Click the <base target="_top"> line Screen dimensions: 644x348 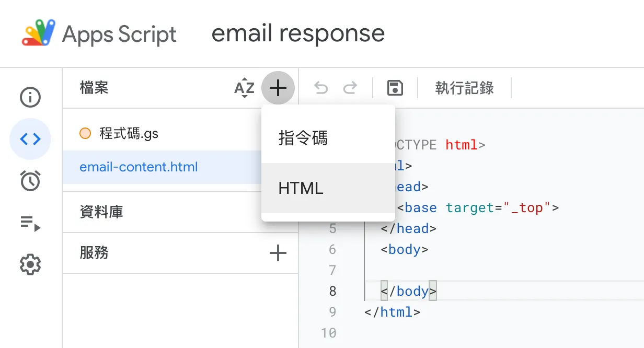coord(478,207)
